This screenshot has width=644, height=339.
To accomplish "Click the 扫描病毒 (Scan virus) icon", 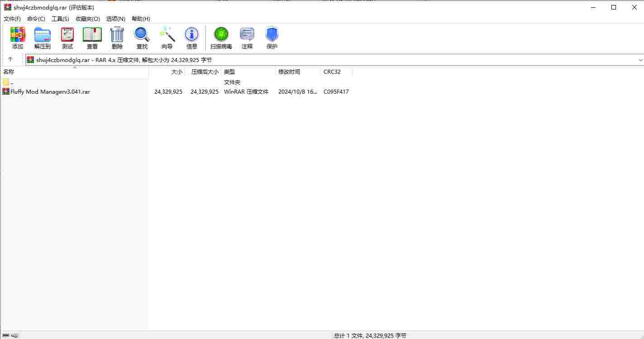I will 221,38.
